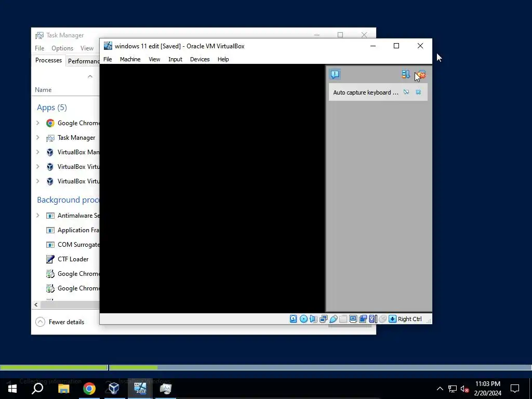Click the left arrow of Task Manager horizontal scrollbar
The width and height of the screenshot is (532, 399).
pyautogui.click(x=36, y=304)
